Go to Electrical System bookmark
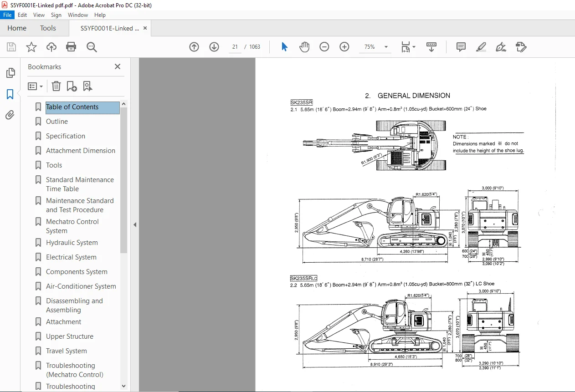 (71, 257)
